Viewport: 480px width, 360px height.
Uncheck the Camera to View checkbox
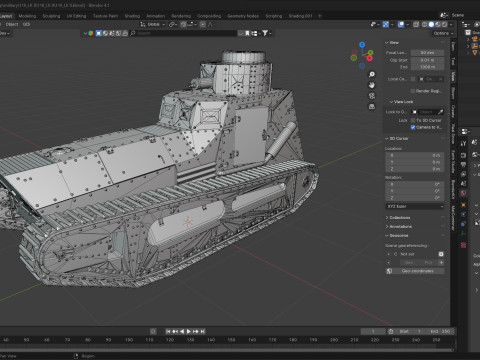coord(413,127)
